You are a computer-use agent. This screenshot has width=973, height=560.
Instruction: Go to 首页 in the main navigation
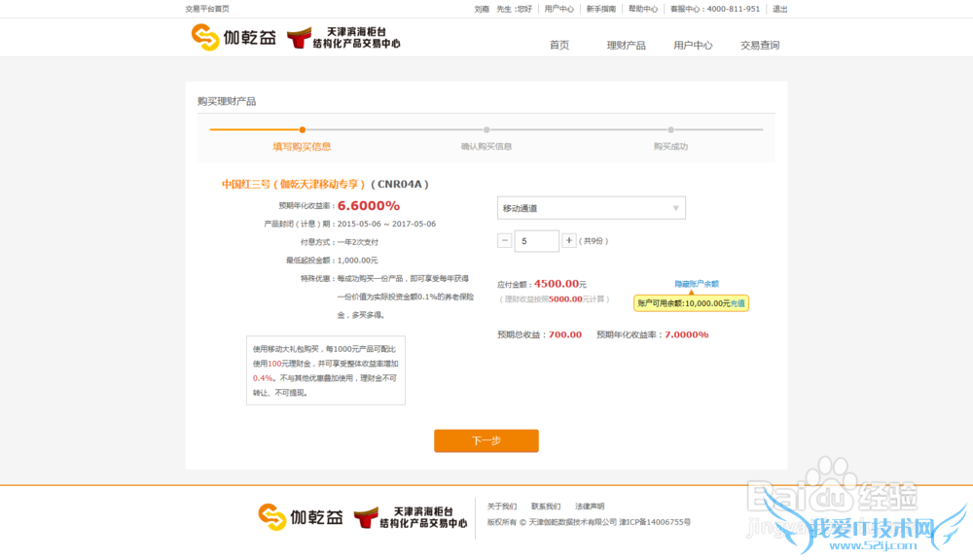click(x=559, y=45)
